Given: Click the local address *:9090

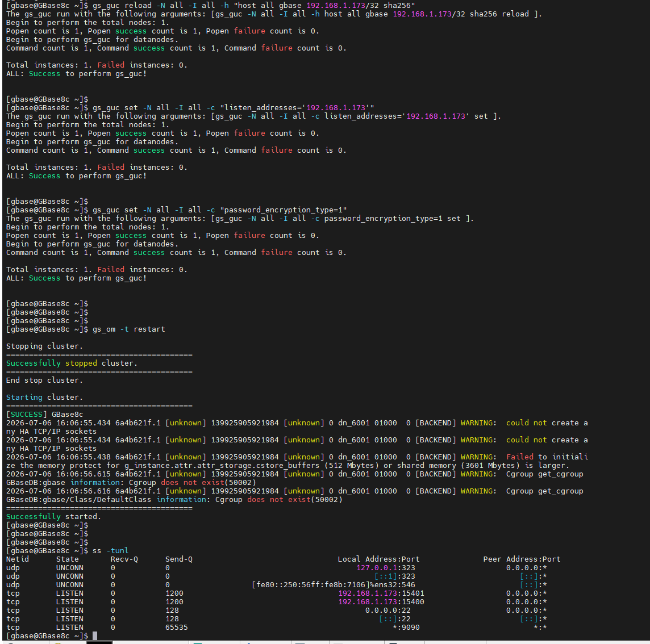Looking at the screenshot, I should (x=406, y=628).
